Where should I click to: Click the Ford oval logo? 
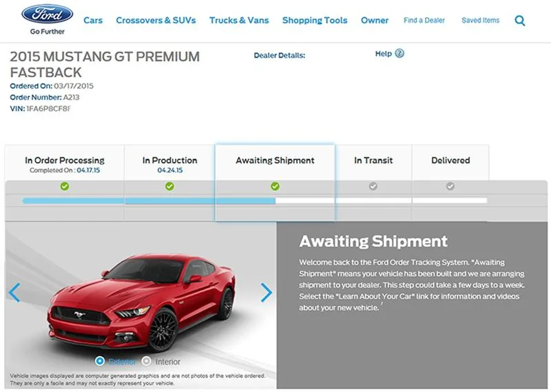pos(47,14)
